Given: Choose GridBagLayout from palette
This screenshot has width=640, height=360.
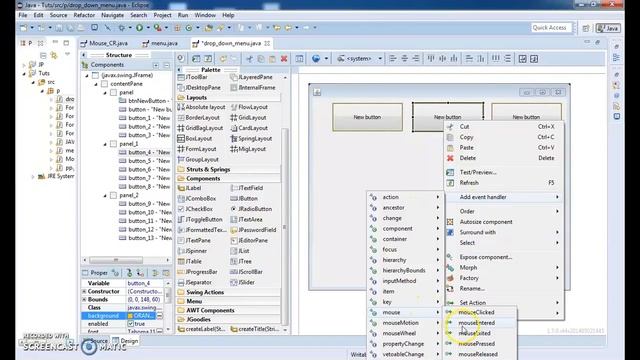Looking at the screenshot, I should pyautogui.click(x=200, y=128).
